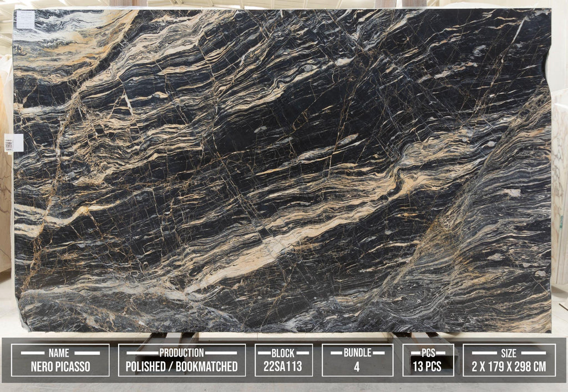Viewport: 568px width, 392px height.
Task: Click the white veined slab at right edge
Action: pos(560,188)
